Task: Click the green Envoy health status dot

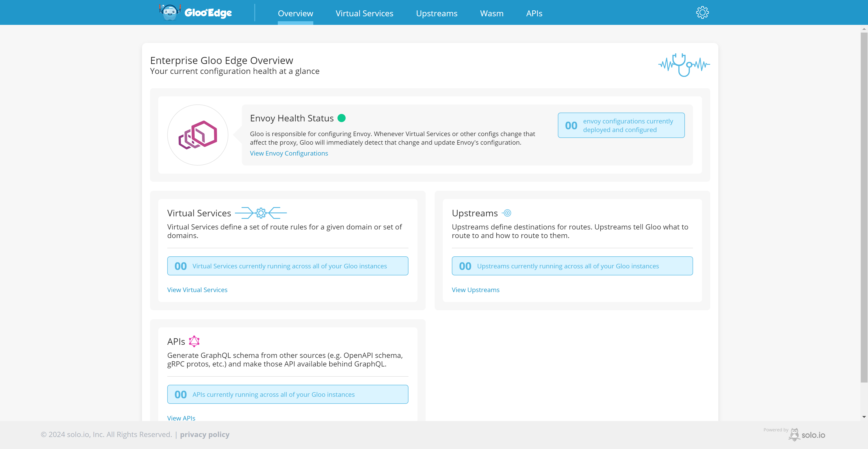Action: pyautogui.click(x=341, y=118)
